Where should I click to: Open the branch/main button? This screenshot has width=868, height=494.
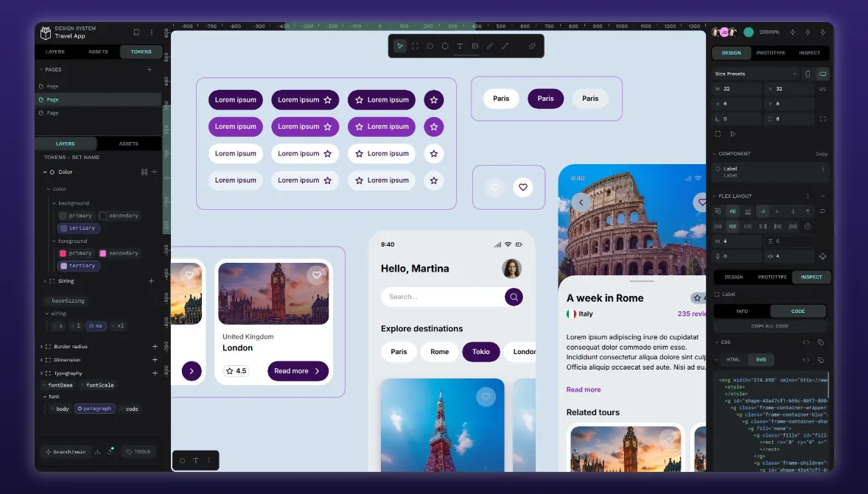coord(66,451)
